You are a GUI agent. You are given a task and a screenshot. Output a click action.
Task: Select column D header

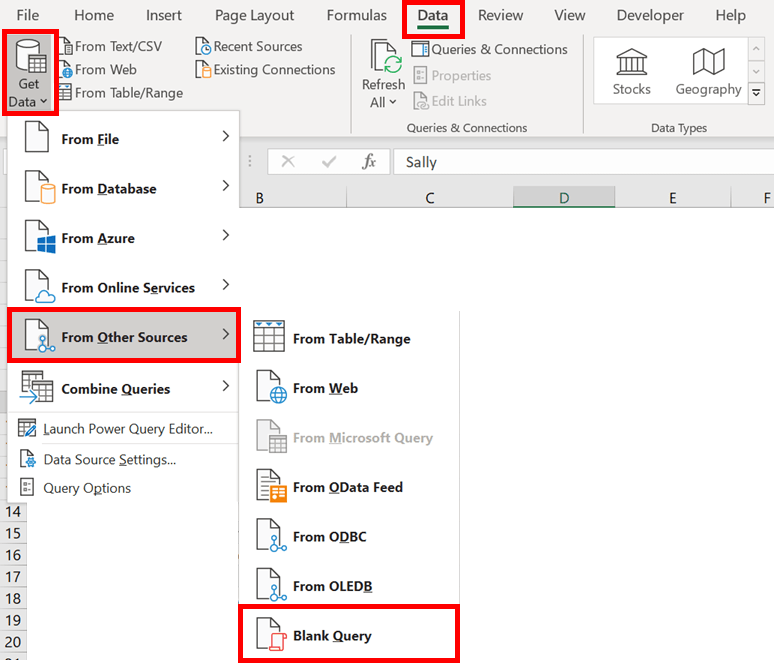(x=564, y=197)
